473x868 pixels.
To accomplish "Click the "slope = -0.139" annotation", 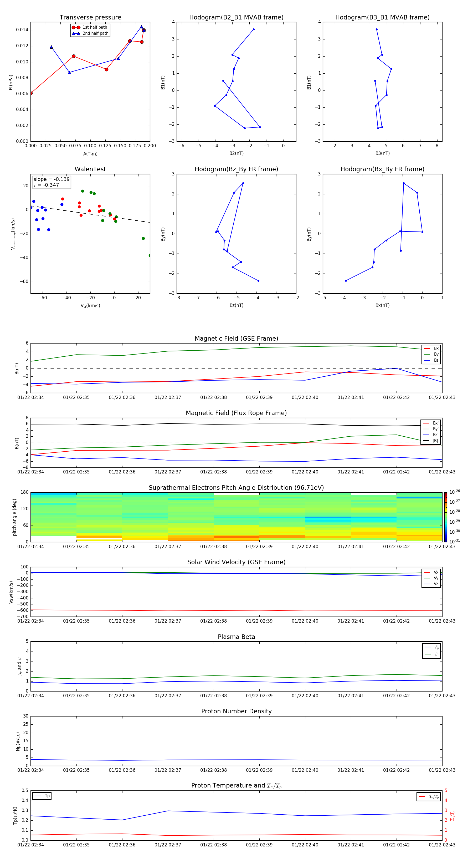I will click(52, 179).
